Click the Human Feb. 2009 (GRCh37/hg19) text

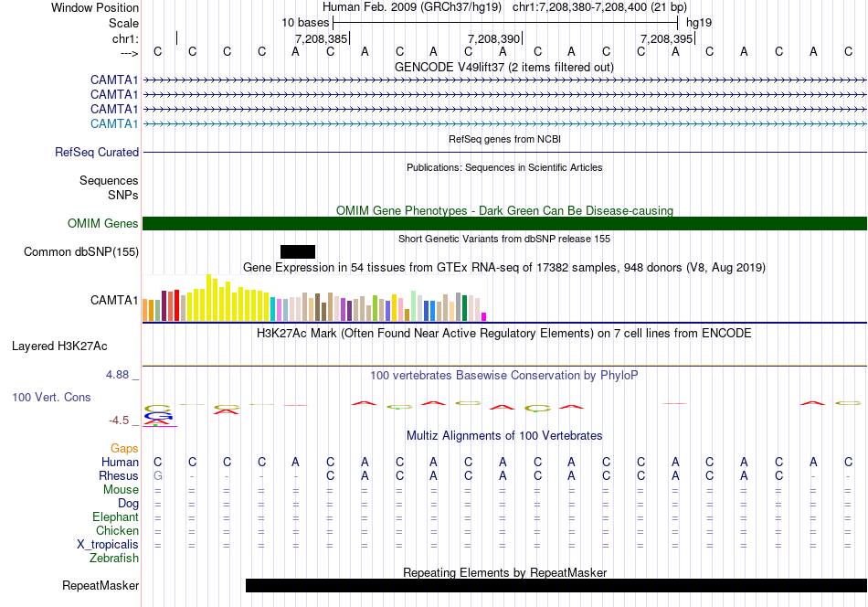412,7
